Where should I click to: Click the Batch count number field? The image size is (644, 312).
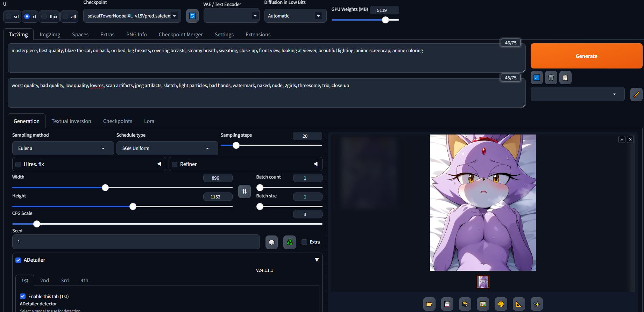[307, 178]
